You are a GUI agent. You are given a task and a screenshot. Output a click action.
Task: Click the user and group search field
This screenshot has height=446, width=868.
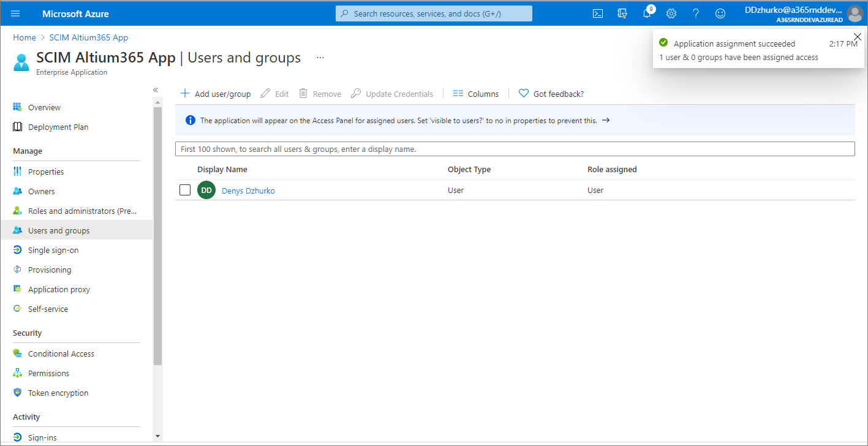tap(515, 149)
